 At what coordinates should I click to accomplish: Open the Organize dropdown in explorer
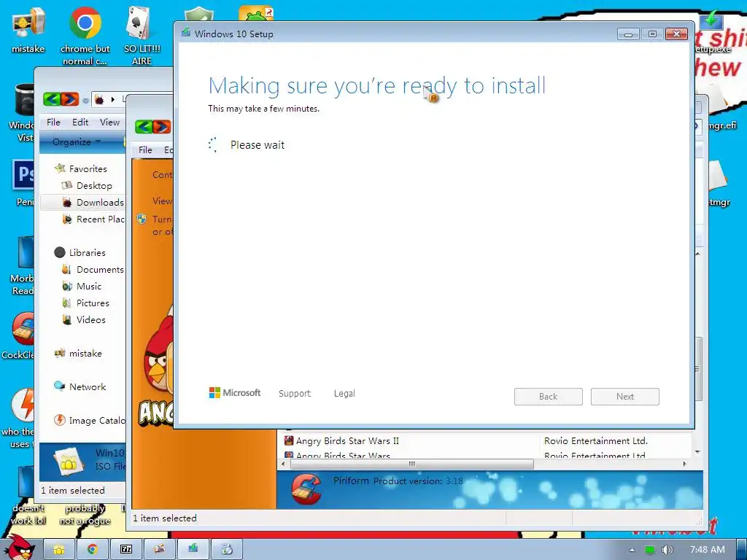pos(76,142)
